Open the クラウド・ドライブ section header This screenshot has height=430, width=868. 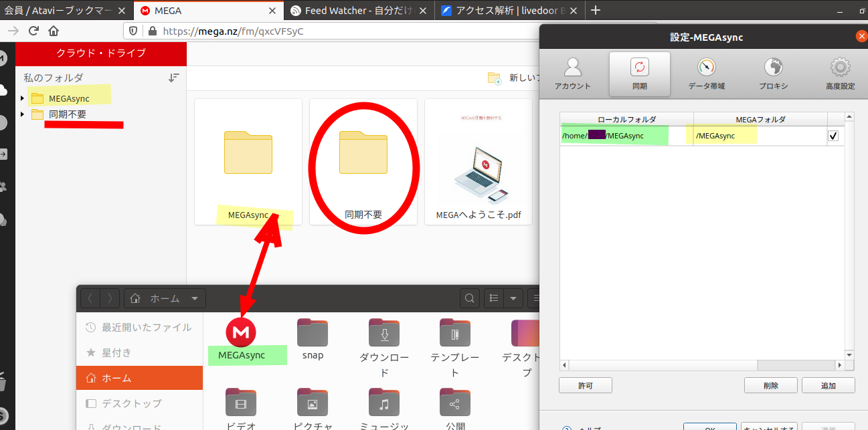(101, 53)
